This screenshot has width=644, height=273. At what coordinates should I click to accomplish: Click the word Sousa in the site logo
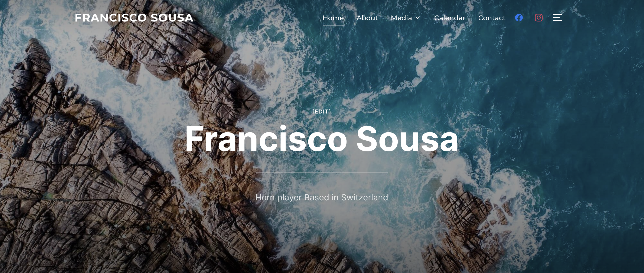pos(172,18)
